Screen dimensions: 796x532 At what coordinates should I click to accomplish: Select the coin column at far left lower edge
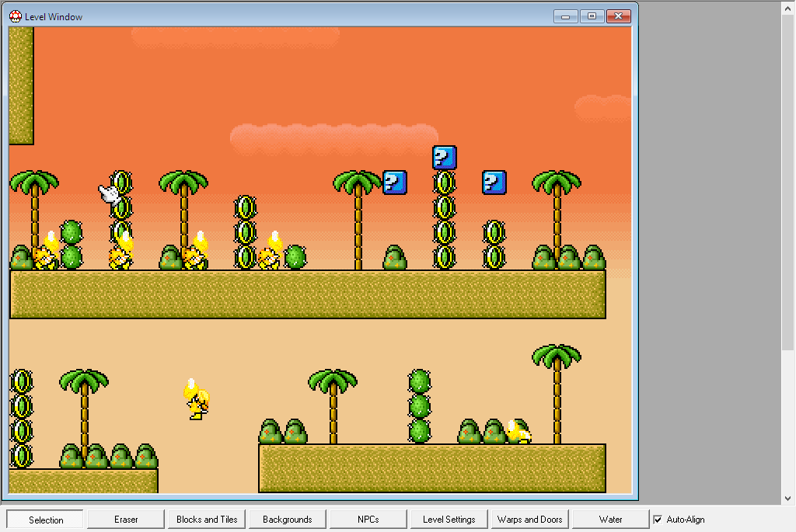21,419
